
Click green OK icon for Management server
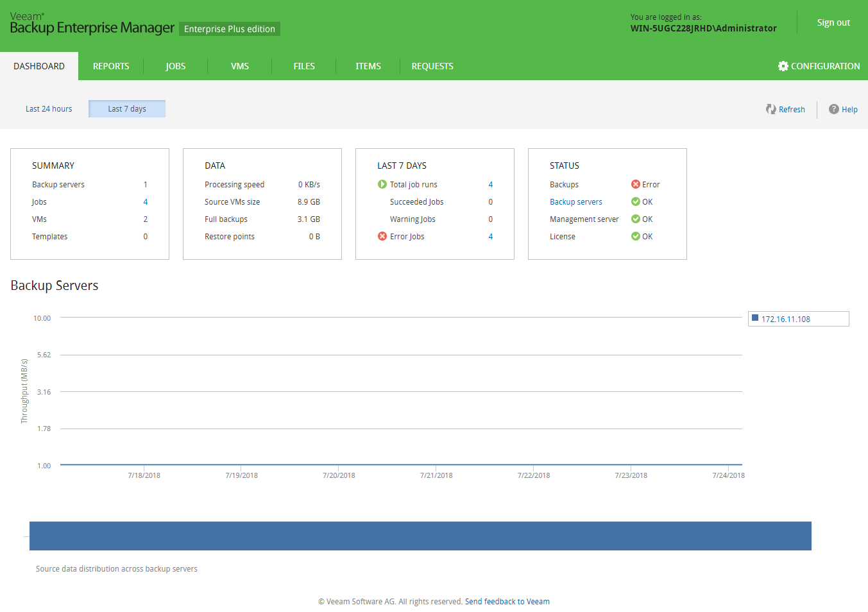635,219
